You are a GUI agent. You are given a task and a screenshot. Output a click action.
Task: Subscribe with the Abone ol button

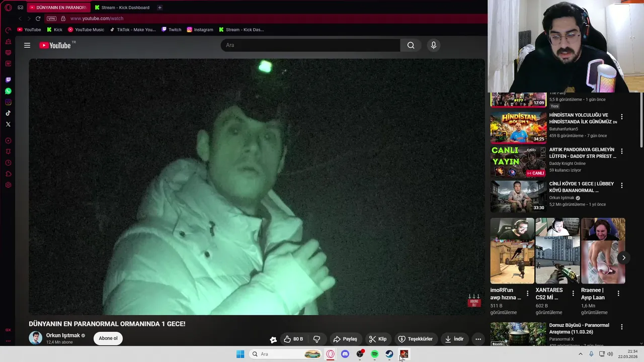(x=108, y=338)
